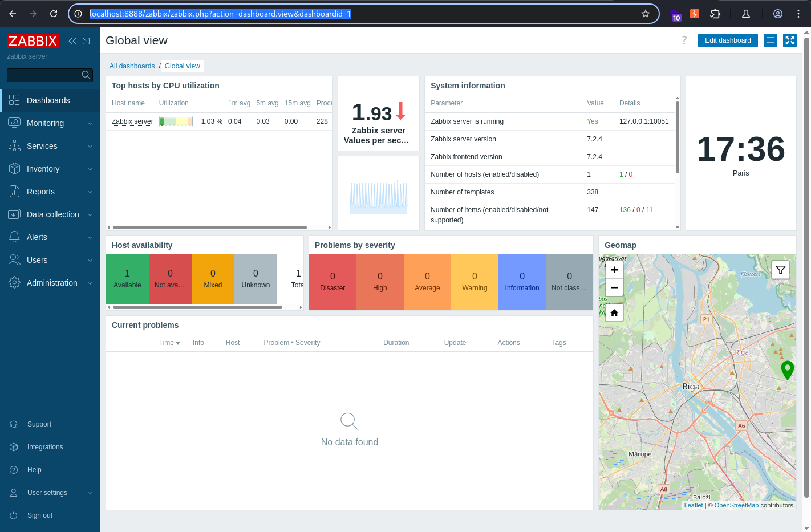Click the Monitoring eye-screen icon
811x532 pixels.
pos(14,123)
